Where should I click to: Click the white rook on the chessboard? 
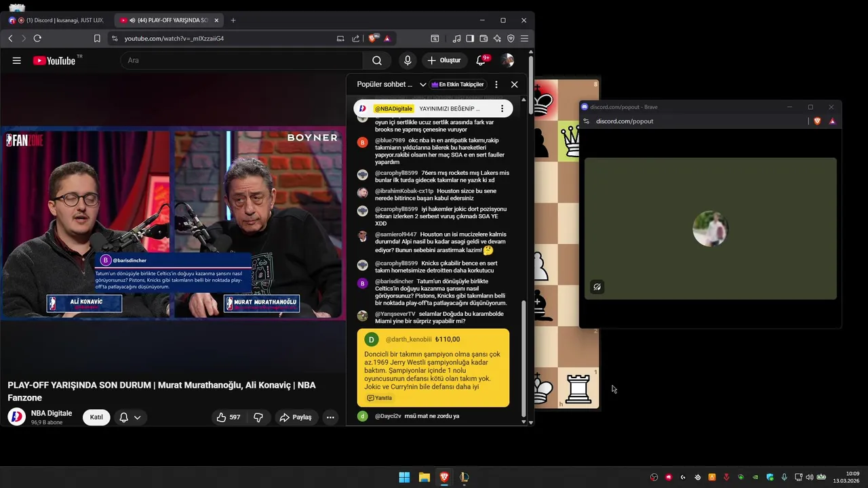(578, 388)
